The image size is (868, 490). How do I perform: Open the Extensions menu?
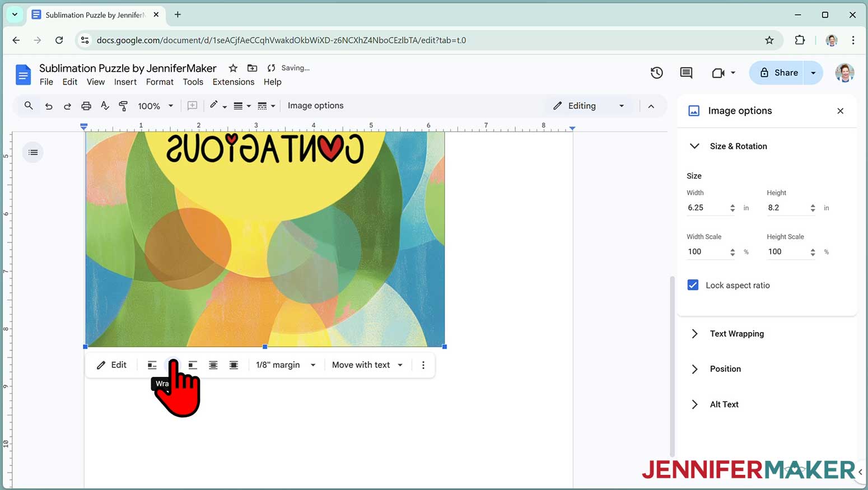tap(234, 82)
